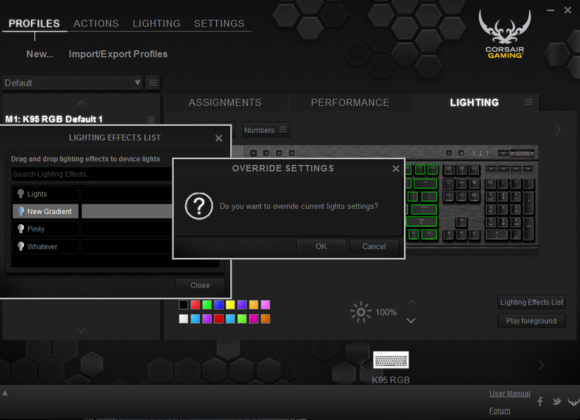Open the hamburger menu beside Default profile
The height and width of the screenshot is (420, 580).
coord(153,83)
